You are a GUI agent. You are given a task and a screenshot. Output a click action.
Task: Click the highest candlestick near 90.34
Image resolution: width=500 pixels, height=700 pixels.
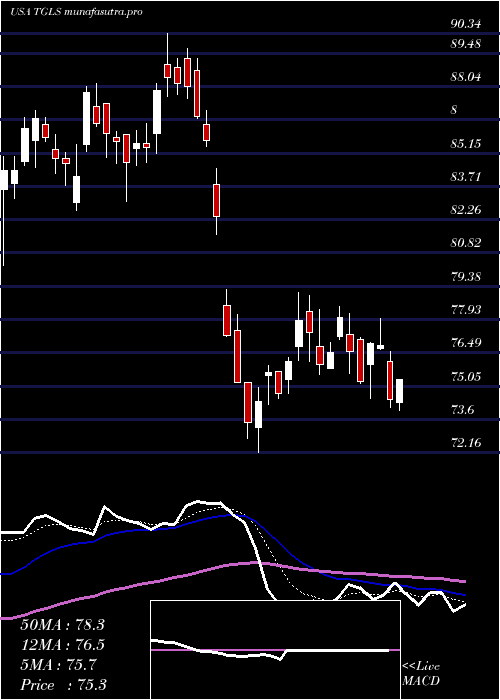pyautogui.click(x=167, y=65)
